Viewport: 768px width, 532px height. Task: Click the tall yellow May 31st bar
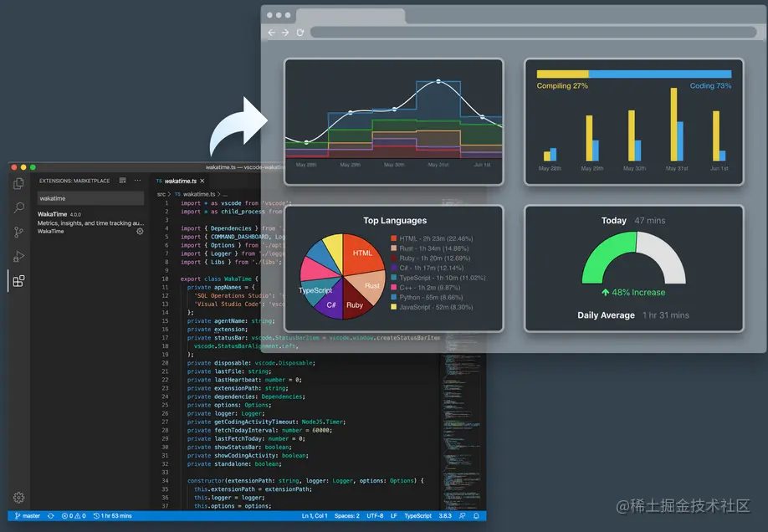(674, 125)
